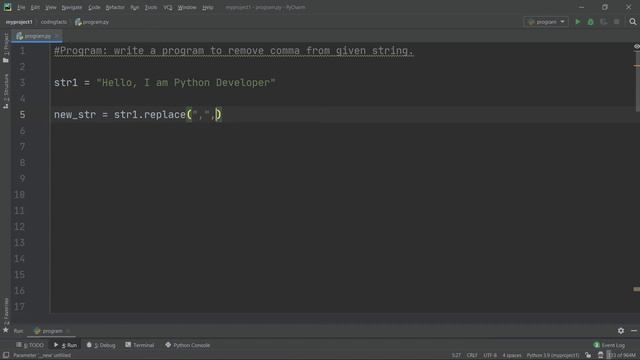This screenshot has width=640, height=360.
Task: Click cursor position 5:27 in status bar
Action: point(456,356)
